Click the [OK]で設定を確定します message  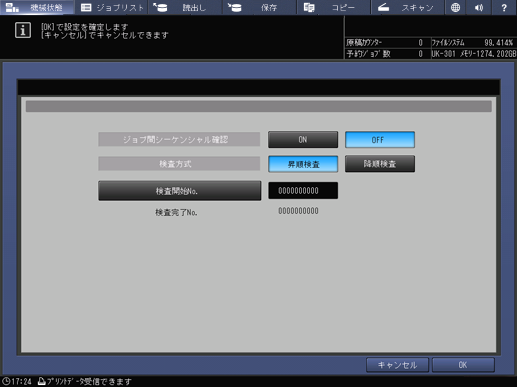(x=85, y=27)
